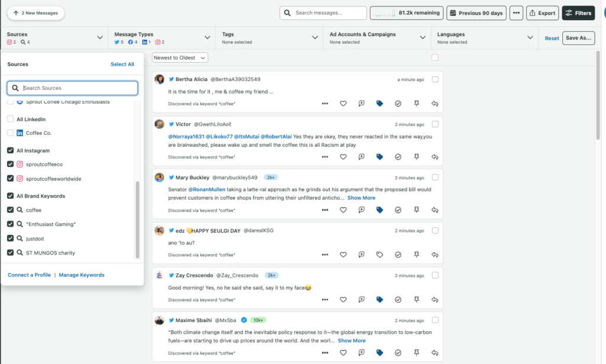Click the Search messages field
The height and width of the screenshot is (364, 606).
(x=323, y=13)
